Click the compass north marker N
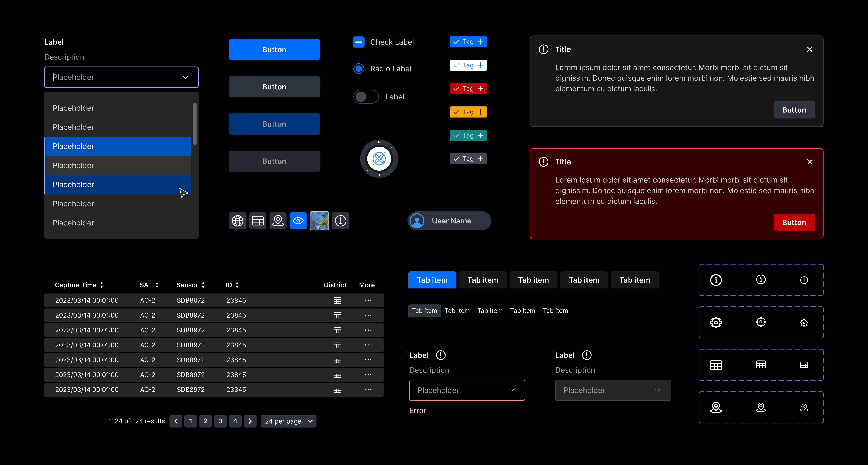 pos(379,142)
